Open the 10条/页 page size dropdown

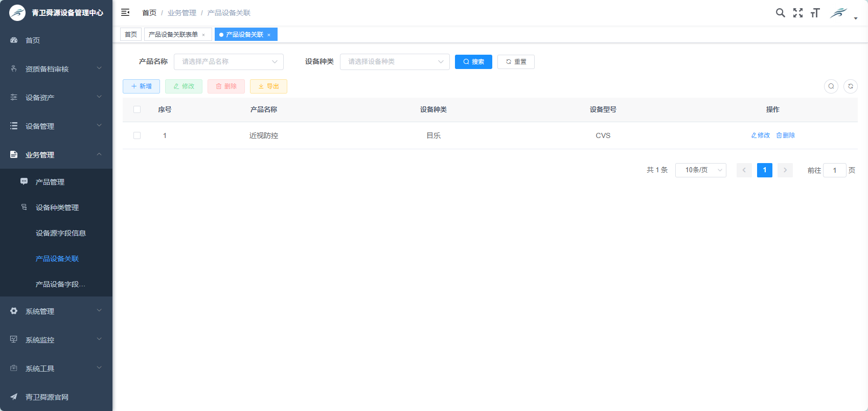pyautogui.click(x=700, y=170)
